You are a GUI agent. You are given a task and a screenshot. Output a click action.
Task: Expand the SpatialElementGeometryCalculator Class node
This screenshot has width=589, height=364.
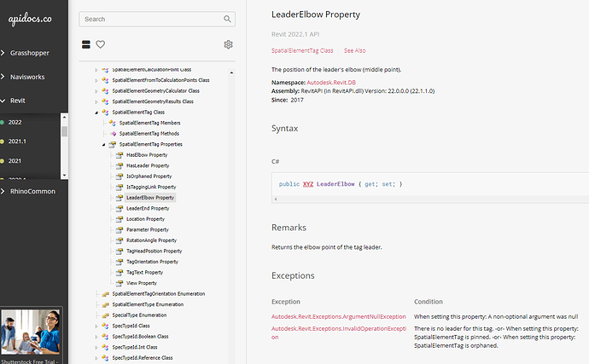96,90
